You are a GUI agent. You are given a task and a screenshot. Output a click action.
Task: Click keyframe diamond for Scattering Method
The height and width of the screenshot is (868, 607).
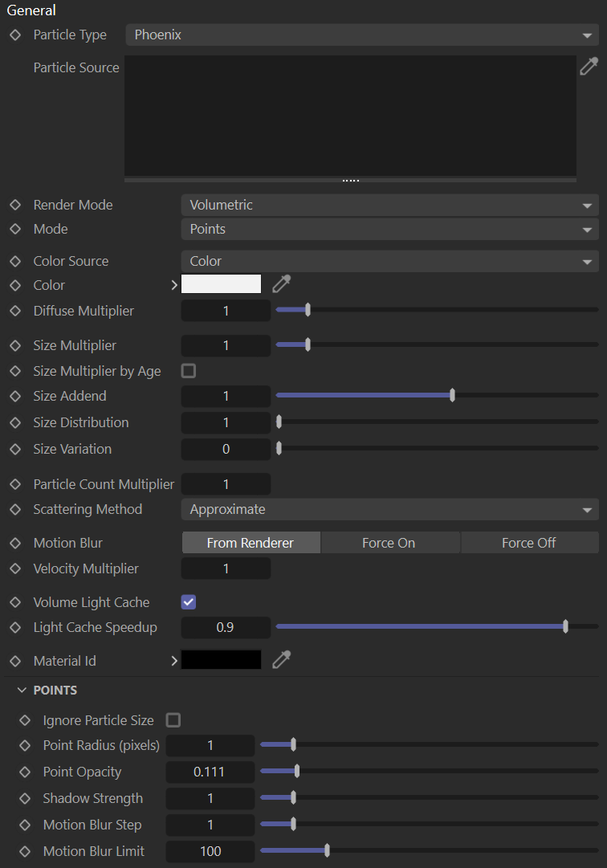pyautogui.click(x=15, y=509)
